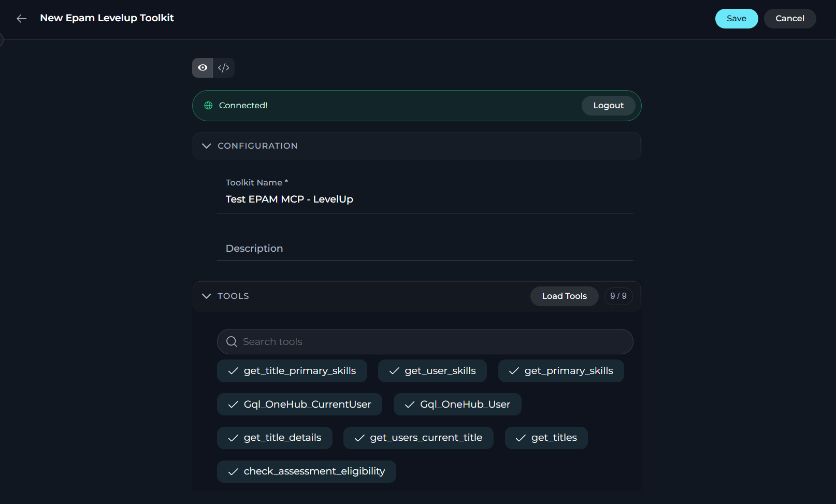Click the Toolkit Name input field
Image resolution: width=836 pixels, height=504 pixels.
(425, 199)
